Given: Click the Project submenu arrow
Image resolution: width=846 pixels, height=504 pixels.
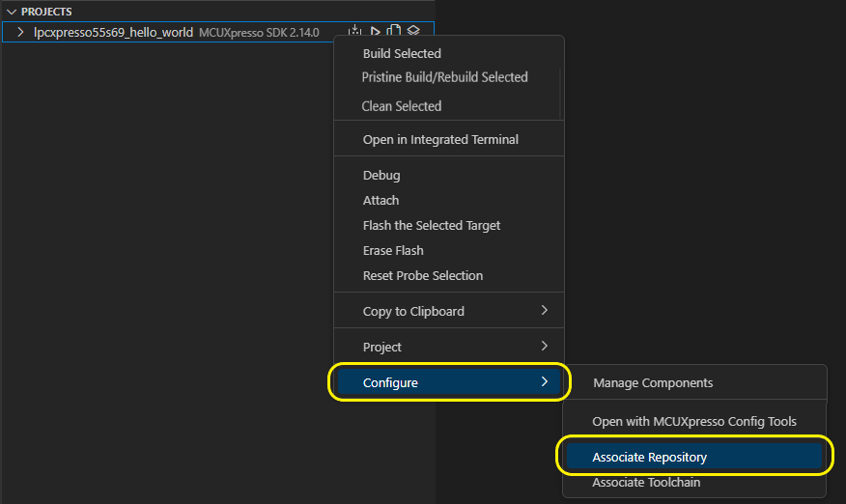Looking at the screenshot, I should click(545, 346).
